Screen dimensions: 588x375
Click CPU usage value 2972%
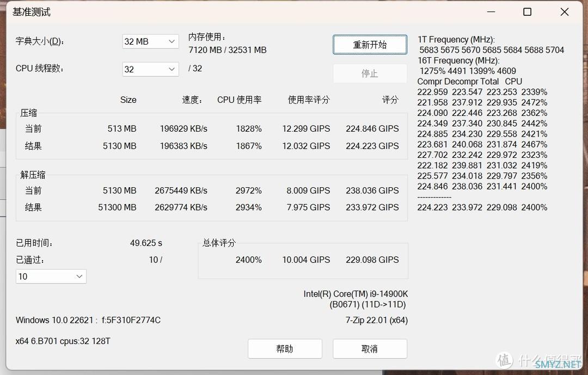(x=249, y=190)
